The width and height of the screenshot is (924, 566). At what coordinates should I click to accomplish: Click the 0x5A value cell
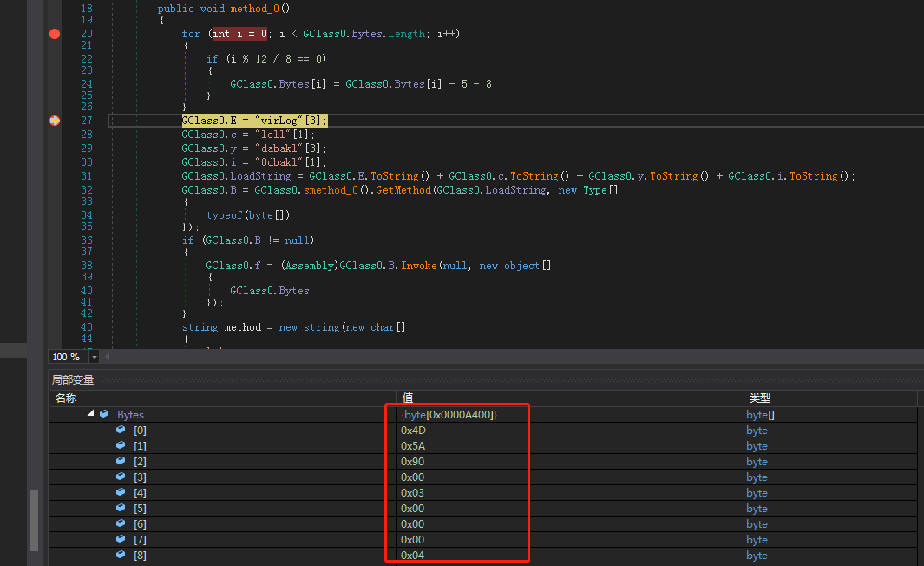(570, 445)
